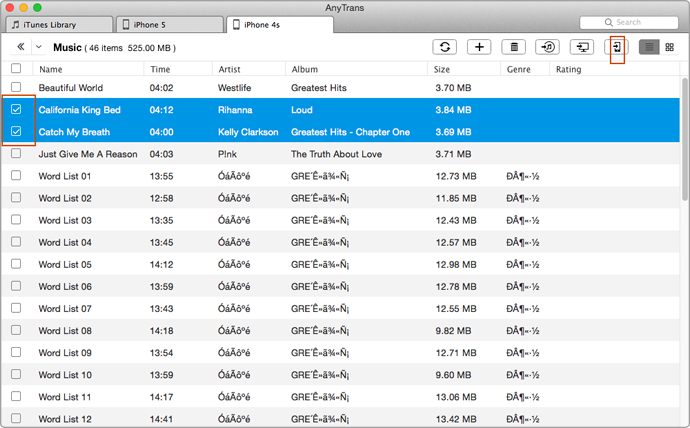
Task: Click the 14:41 duration value
Action: 161,419
